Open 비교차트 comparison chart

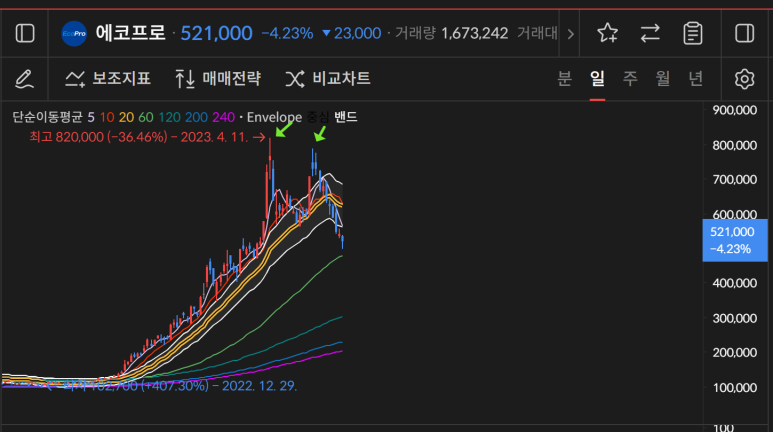(328, 78)
